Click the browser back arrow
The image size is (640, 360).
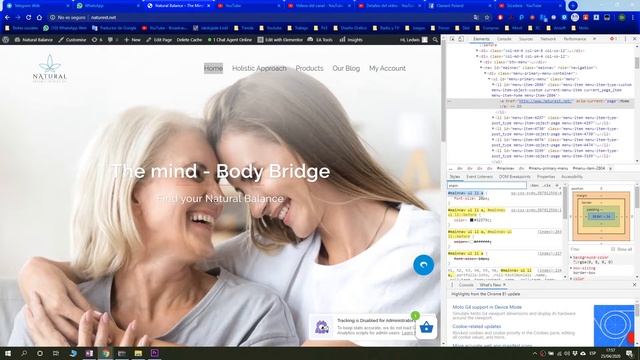click(7, 18)
